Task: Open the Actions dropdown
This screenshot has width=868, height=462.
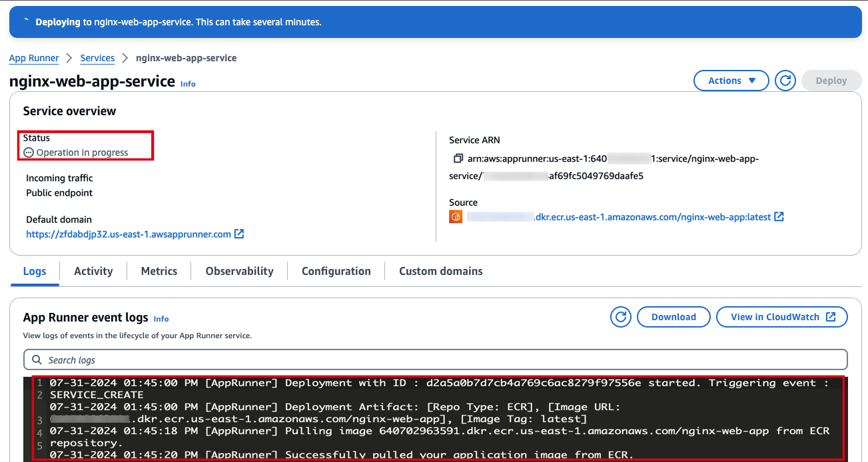Action: pos(731,80)
